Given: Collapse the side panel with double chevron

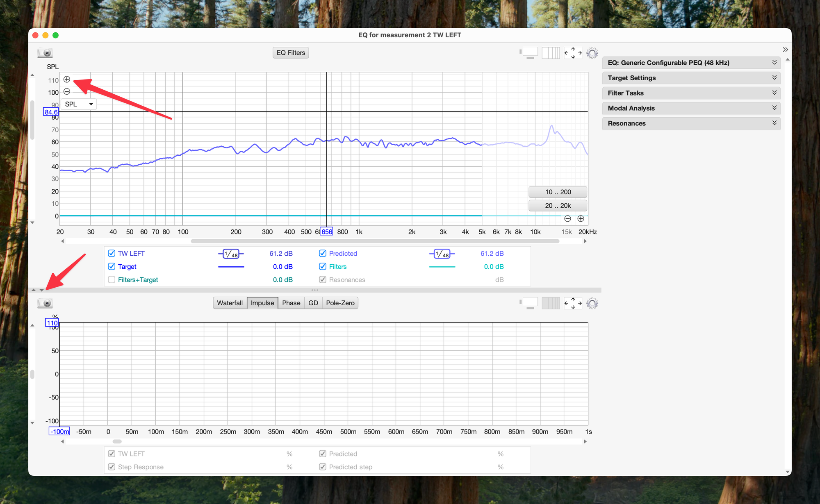Looking at the screenshot, I should coord(785,50).
